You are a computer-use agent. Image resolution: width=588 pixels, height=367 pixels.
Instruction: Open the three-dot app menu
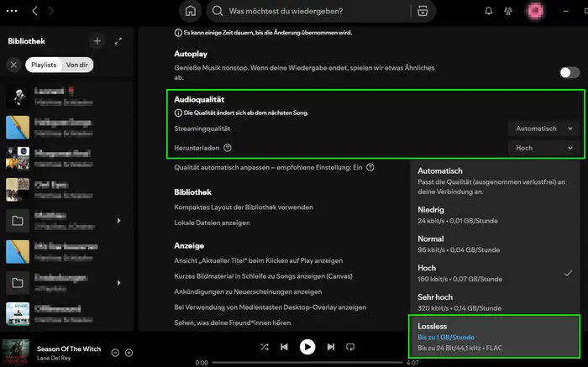click(x=12, y=11)
